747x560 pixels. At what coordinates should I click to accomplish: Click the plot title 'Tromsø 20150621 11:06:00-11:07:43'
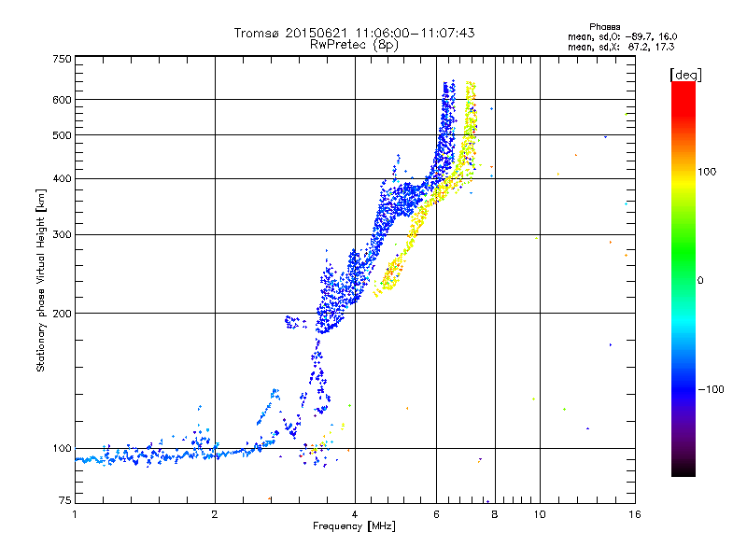pyautogui.click(x=354, y=33)
